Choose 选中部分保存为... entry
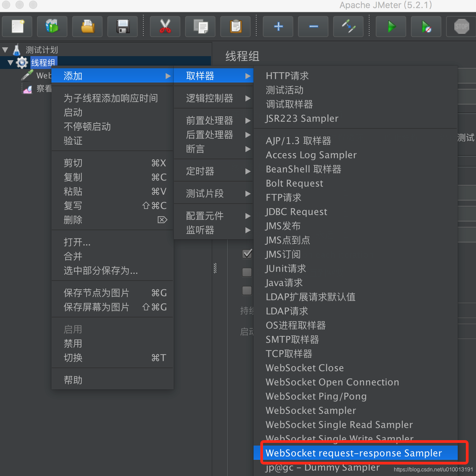 coord(113,271)
